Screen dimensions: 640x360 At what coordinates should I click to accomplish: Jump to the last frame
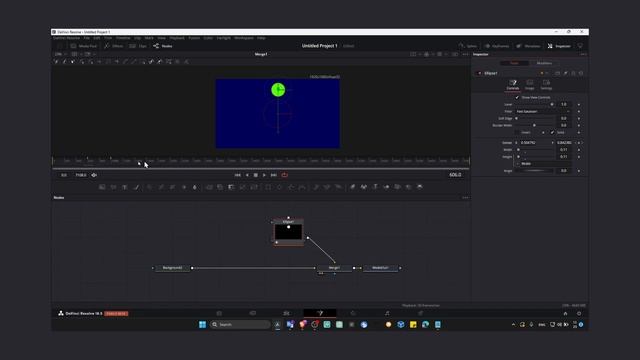pyautogui.click(x=274, y=175)
